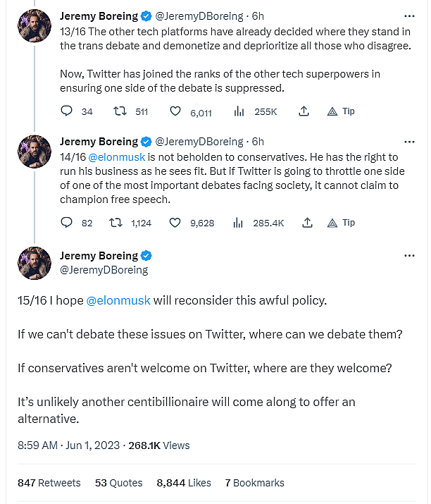View the 53 Quotes list
431x504 pixels.
pyautogui.click(x=118, y=483)
